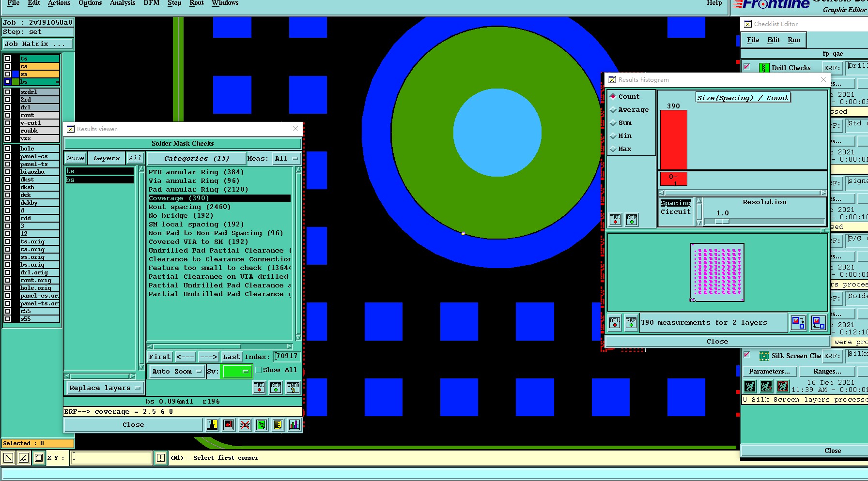The height and width of the screenshot is (481, 868).
Task: Open Run menu in Checklist Editor
Action: point(794,40)
